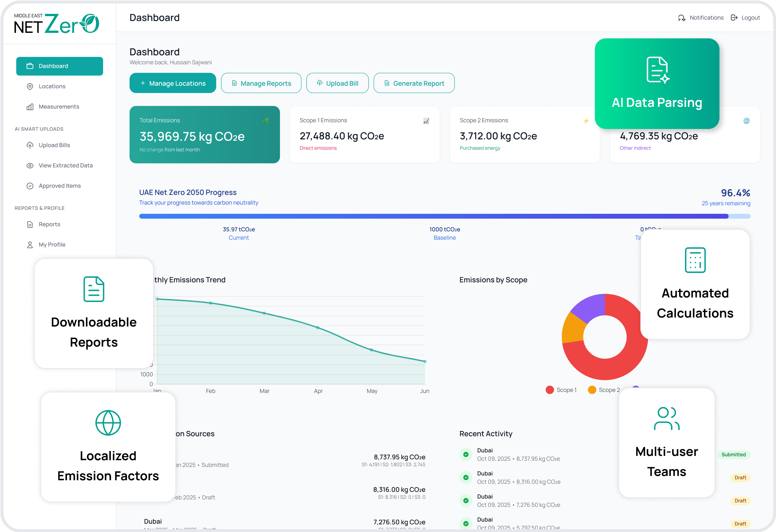776x532 pixels.
Task: Click the Upload Bill button
Action: tap(337, 83)
